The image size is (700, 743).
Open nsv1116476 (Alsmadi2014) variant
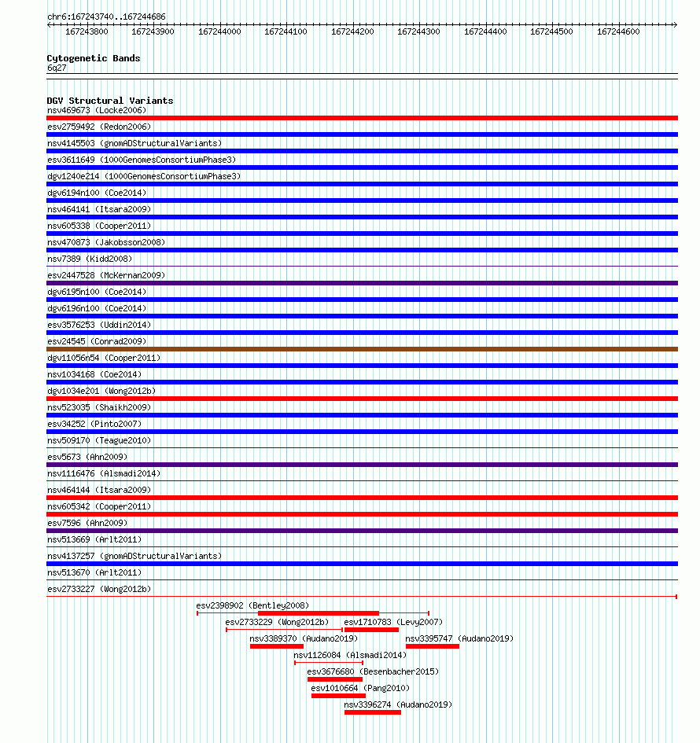click(104, 474)
